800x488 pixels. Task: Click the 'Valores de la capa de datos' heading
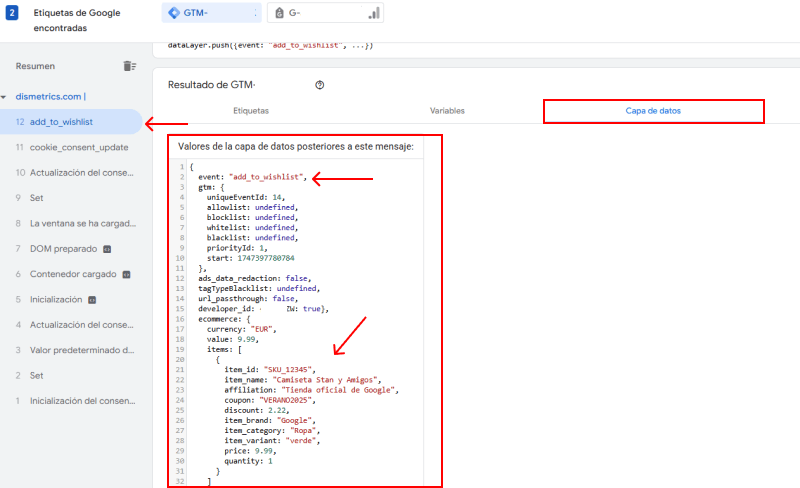[x=296, y=147]
